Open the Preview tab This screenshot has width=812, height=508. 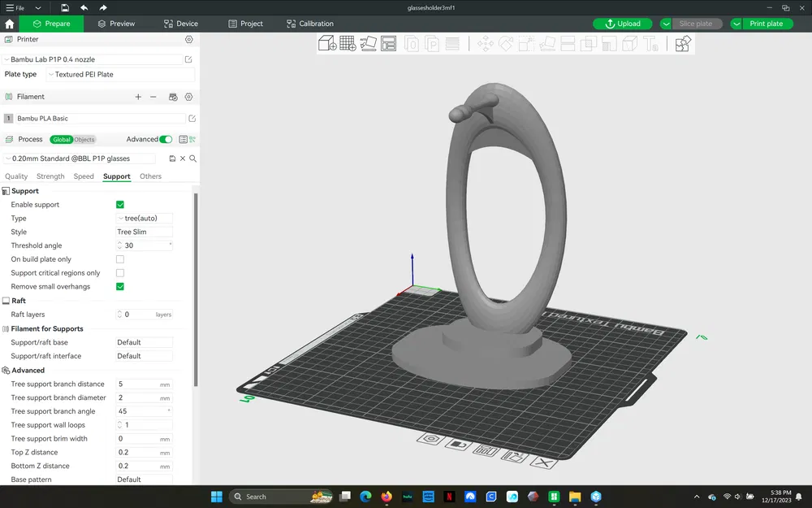coord(116,24)
